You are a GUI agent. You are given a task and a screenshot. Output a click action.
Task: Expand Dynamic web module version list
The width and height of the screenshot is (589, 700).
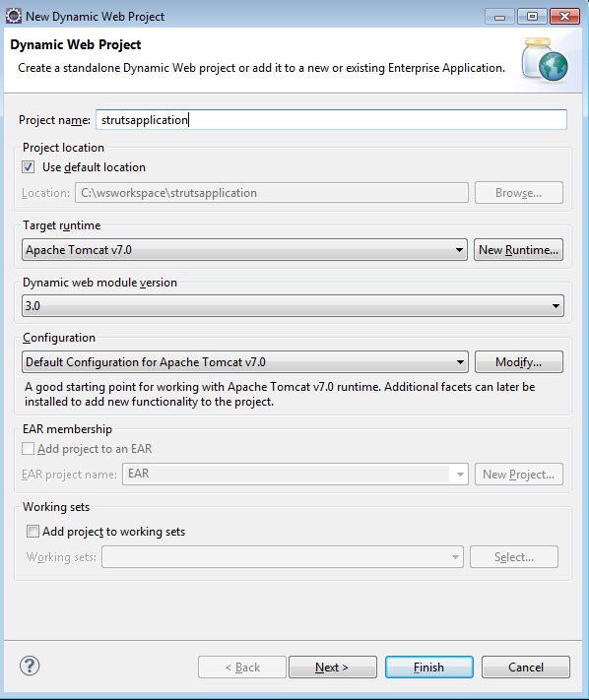coord(293,306)
